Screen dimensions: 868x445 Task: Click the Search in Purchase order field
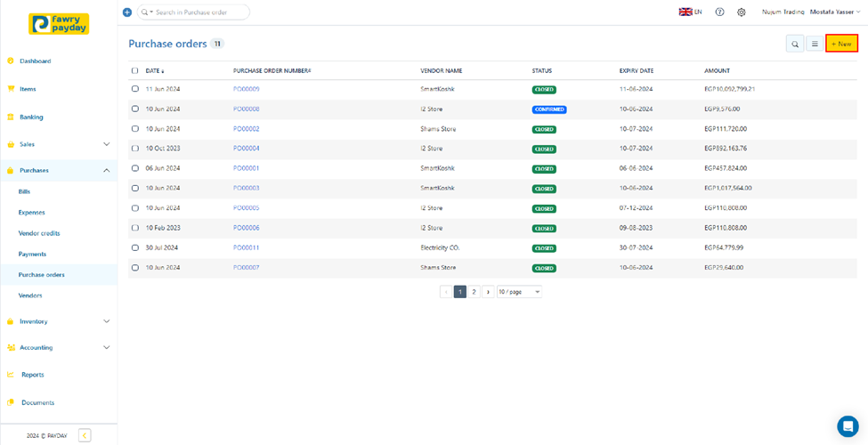[199, 12]
